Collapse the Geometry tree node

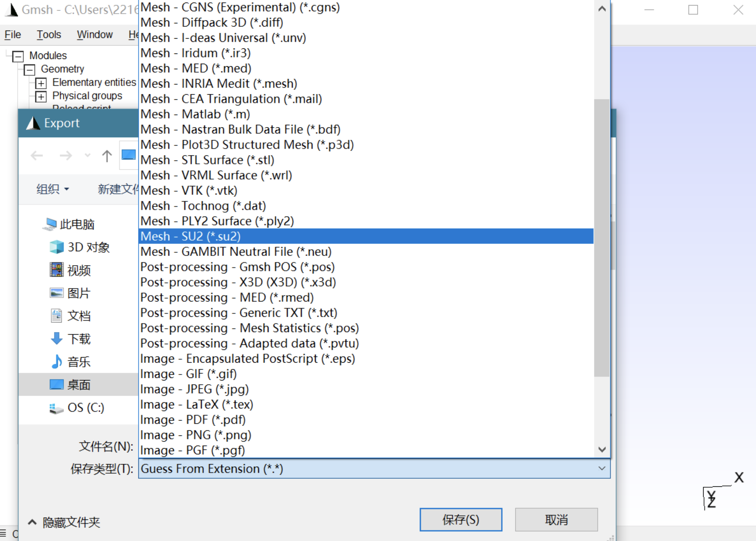click(29, 70)
